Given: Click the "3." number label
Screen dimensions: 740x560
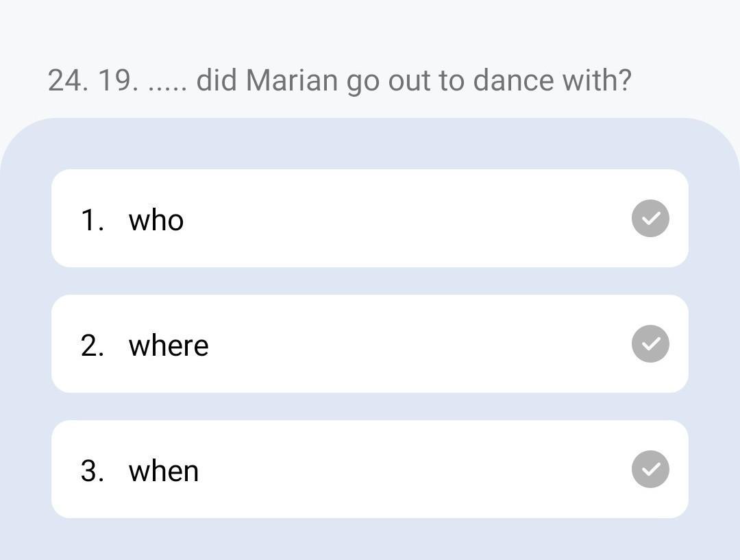Looking at the screenshot, I should pyautogui.click(x=92, y=471).
